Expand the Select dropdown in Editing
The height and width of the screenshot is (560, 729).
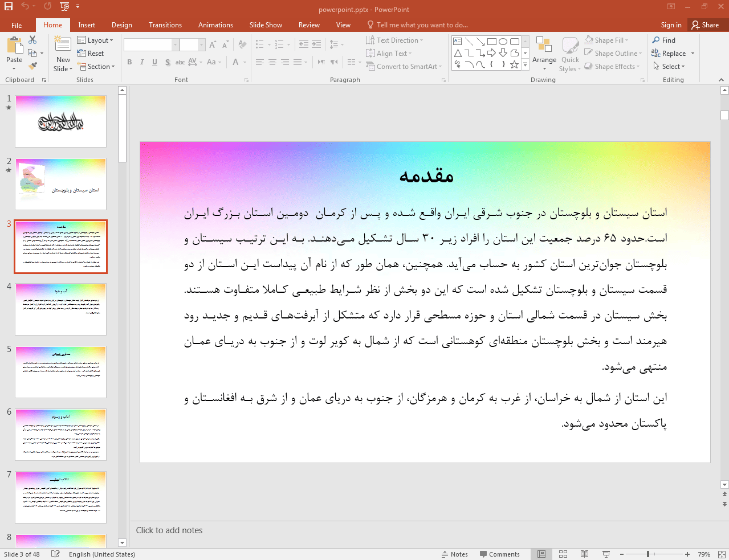669,67
